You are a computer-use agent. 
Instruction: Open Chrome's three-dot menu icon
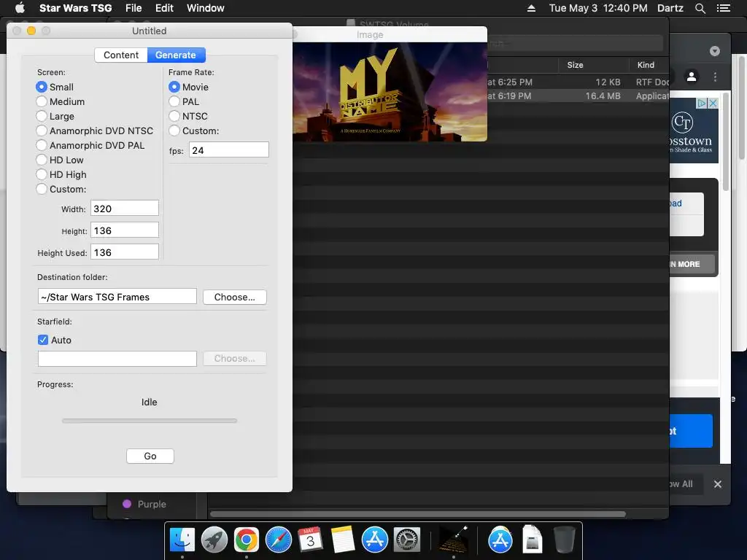pos(715,77)
